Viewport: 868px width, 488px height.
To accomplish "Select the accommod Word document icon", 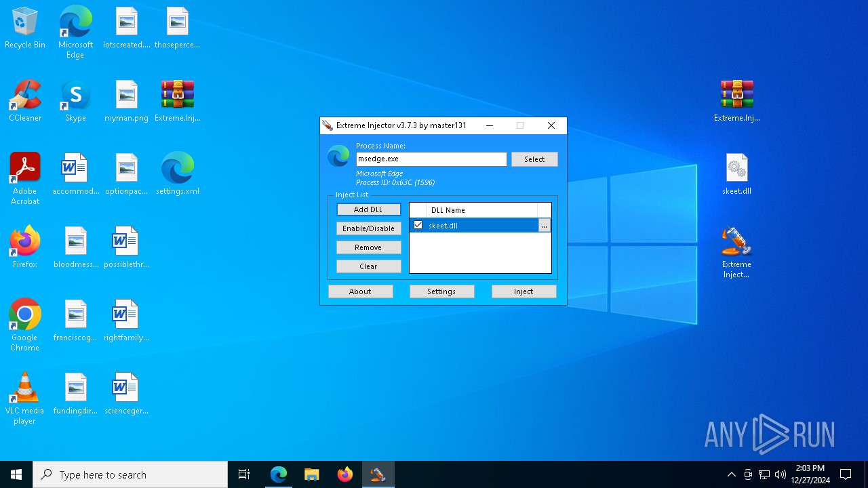I will click(75, 175).
